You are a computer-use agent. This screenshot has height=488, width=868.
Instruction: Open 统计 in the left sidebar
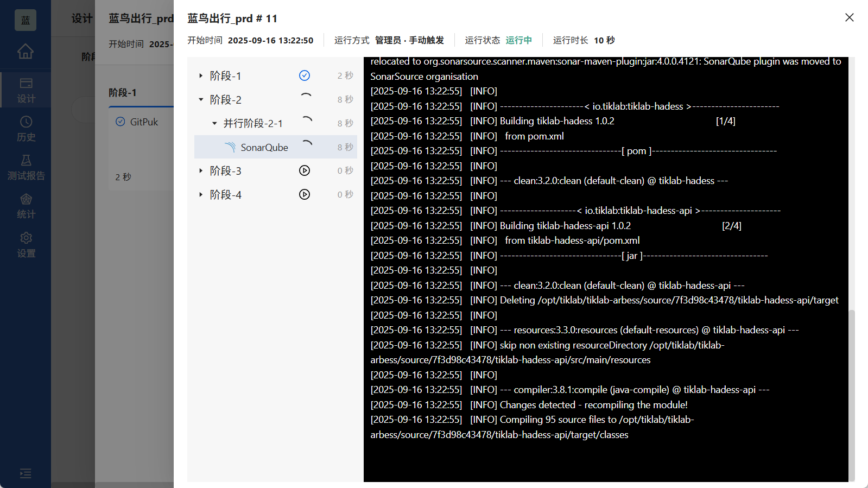coord(26,206)
